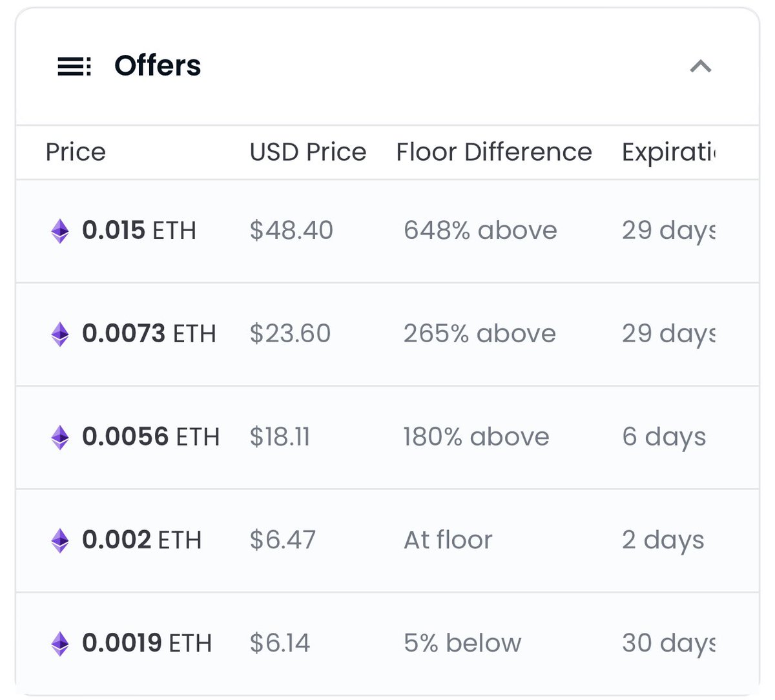Select the Floor Difference column header
The width and height of the screenshot is (775, 700).
point(494,152)
